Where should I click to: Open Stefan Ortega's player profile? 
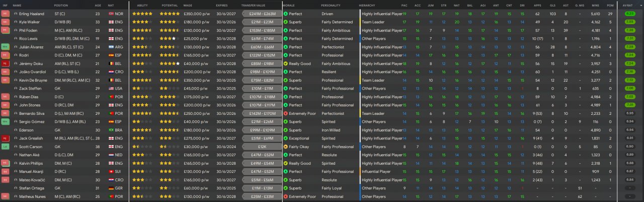(x=31, y=188)
